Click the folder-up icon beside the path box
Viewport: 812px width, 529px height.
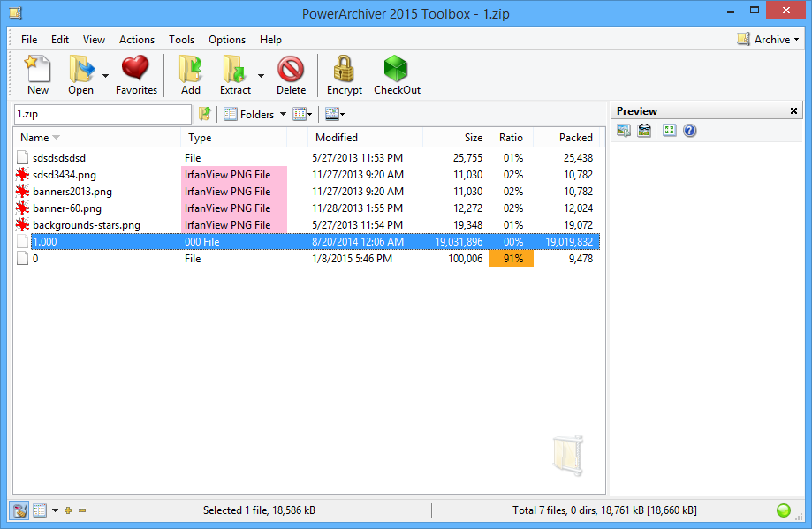tap(205, 114)
